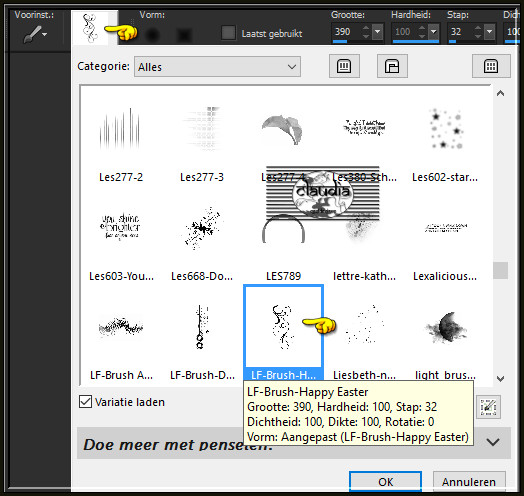Select the round brush shape icon
524x496 pixels.
click(152, 34)
